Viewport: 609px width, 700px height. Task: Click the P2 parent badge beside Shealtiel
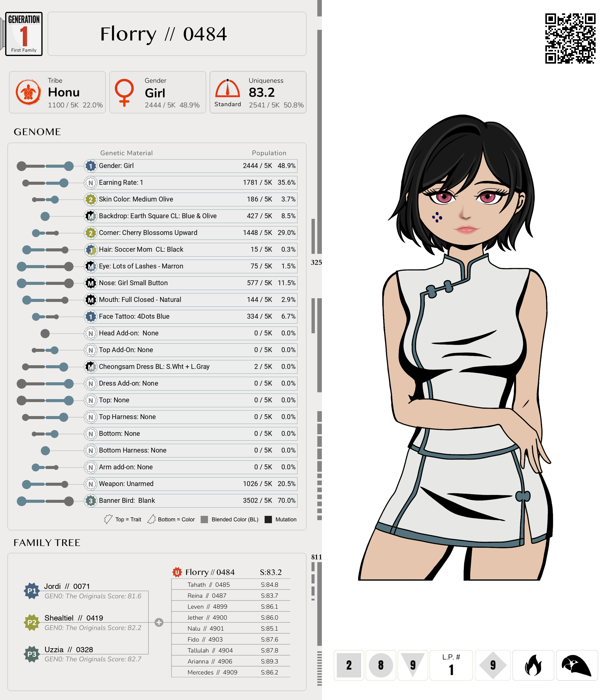pyautogui.click(x=32, y=623)
